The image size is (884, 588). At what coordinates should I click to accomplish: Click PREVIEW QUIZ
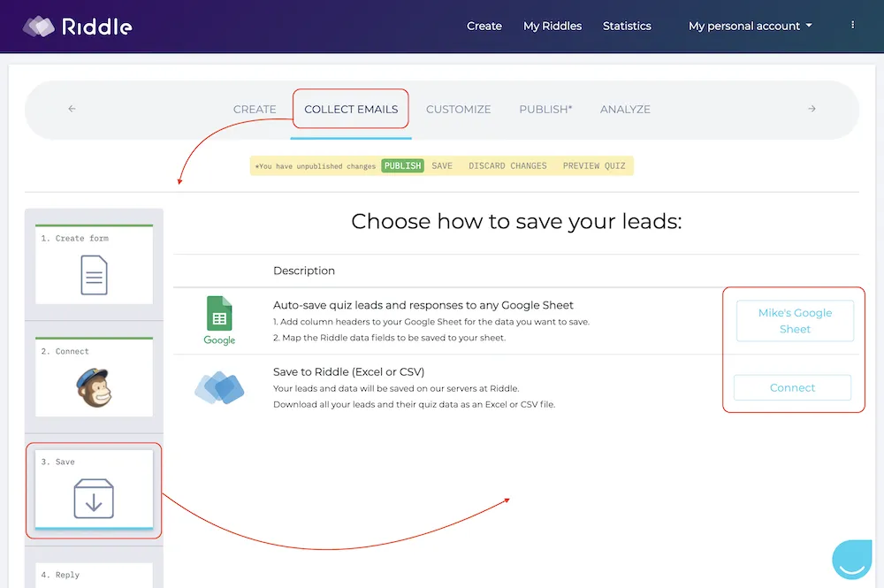pyautogui.click(x=594, y=165)
